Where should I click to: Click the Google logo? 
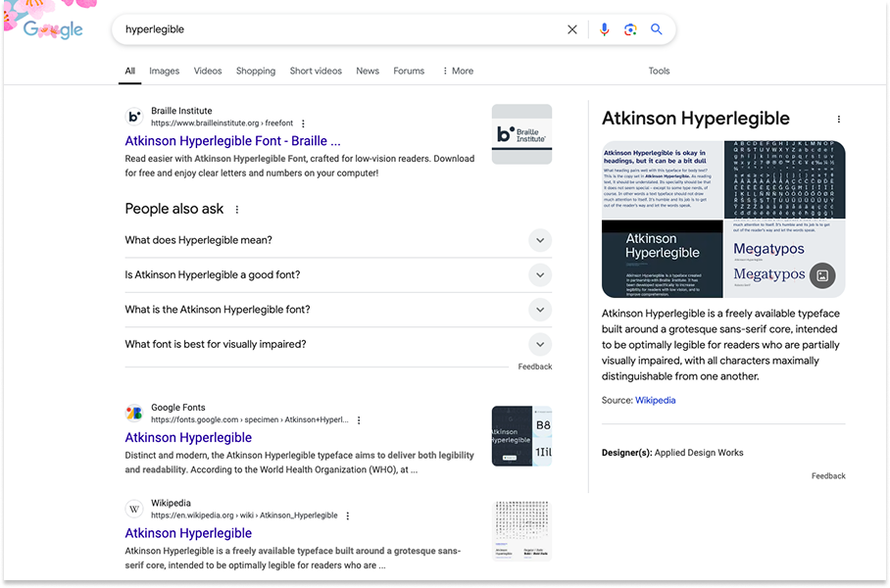(53, 29)
